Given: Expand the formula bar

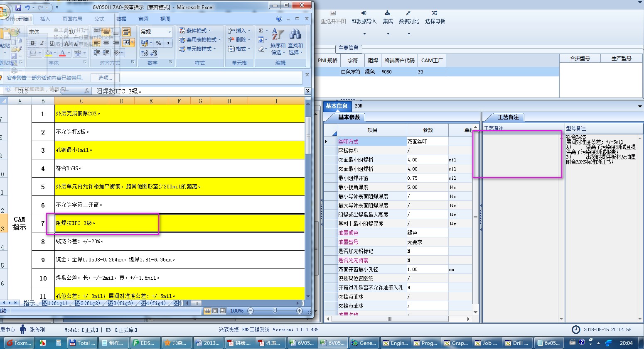Looking at the screenshot, I should [x=307, y=90].
